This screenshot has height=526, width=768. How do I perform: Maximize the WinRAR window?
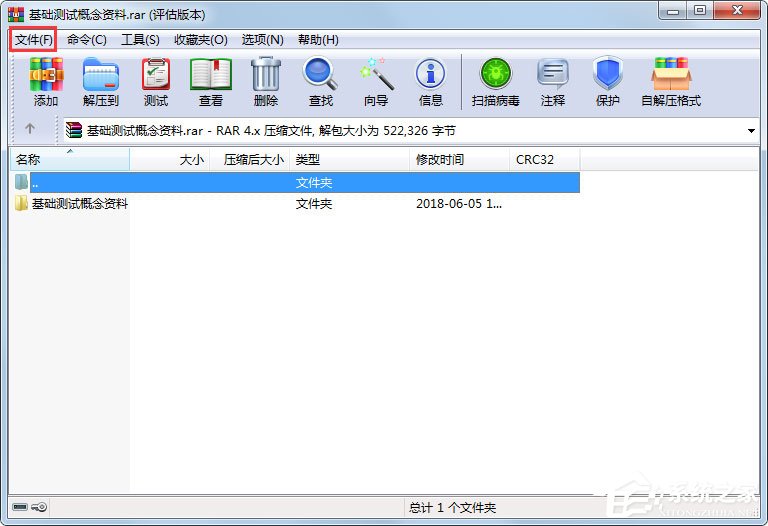pyautogui.click(x=700, y=11)
